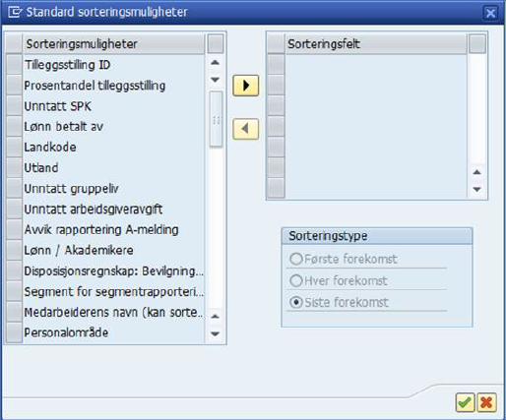Click the row selector for Lønn betalt av
The height and width of the screenshot is (420, 506).
[x=14, y=127]
